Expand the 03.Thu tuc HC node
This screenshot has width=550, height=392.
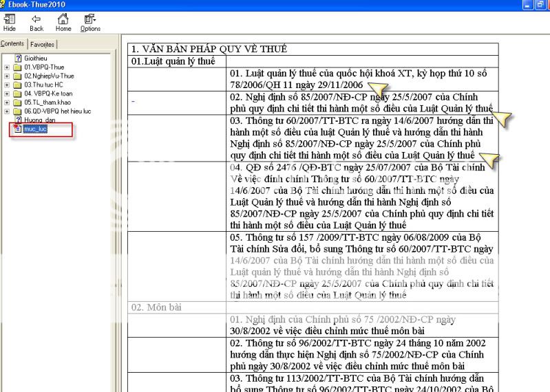point(7,85)
